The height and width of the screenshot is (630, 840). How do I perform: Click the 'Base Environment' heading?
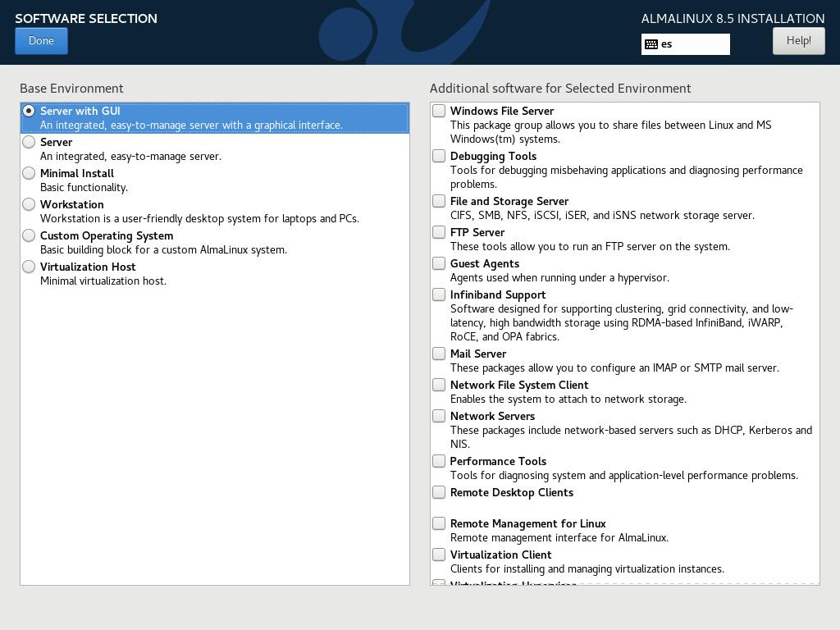coord(72,89)
